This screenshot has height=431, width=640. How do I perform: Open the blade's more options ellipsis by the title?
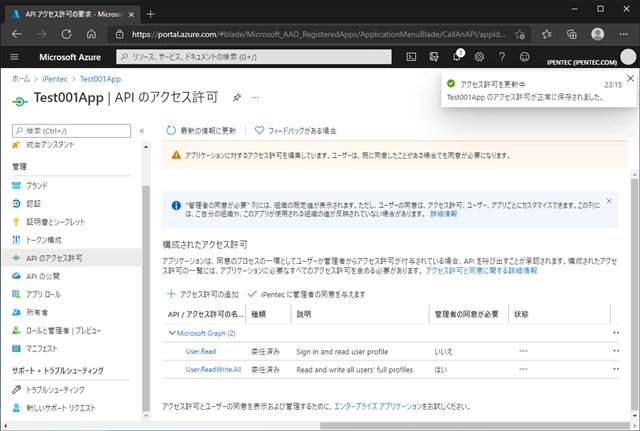[x=255, y=98]
